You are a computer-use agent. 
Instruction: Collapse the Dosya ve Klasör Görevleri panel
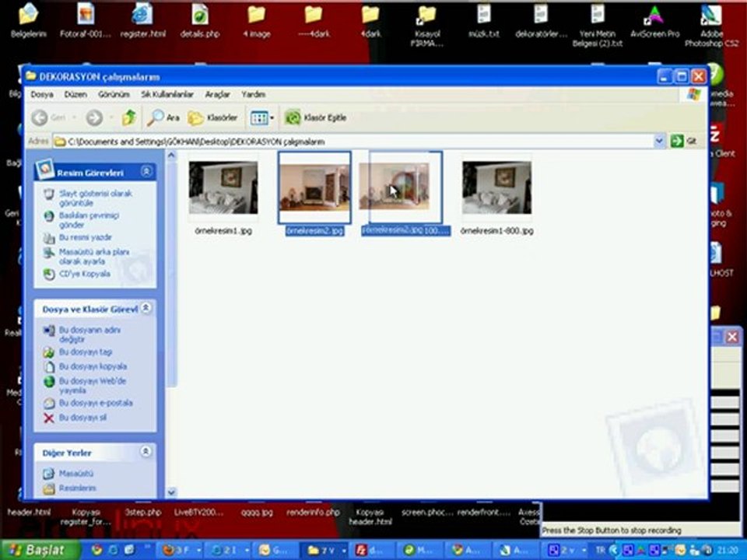[146, 309]
